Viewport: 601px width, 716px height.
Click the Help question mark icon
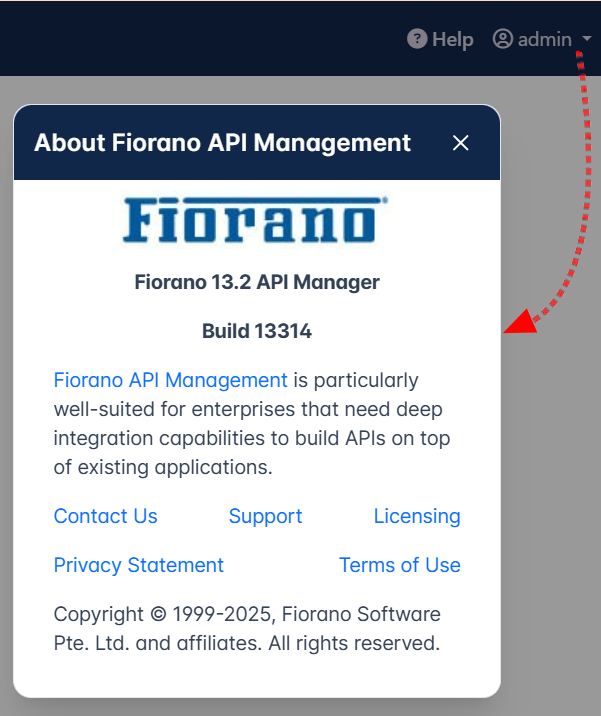point(417,39)
